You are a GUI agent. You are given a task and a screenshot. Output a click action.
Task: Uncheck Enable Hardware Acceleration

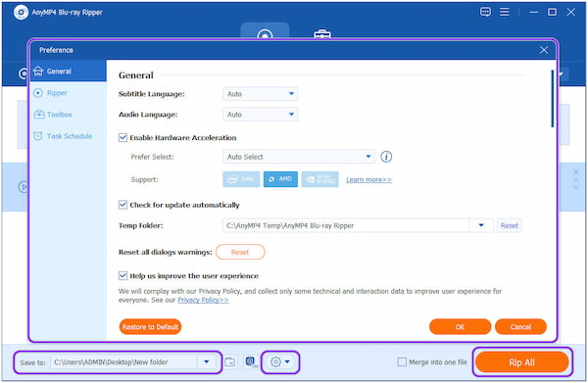click(x=122, y=137)
